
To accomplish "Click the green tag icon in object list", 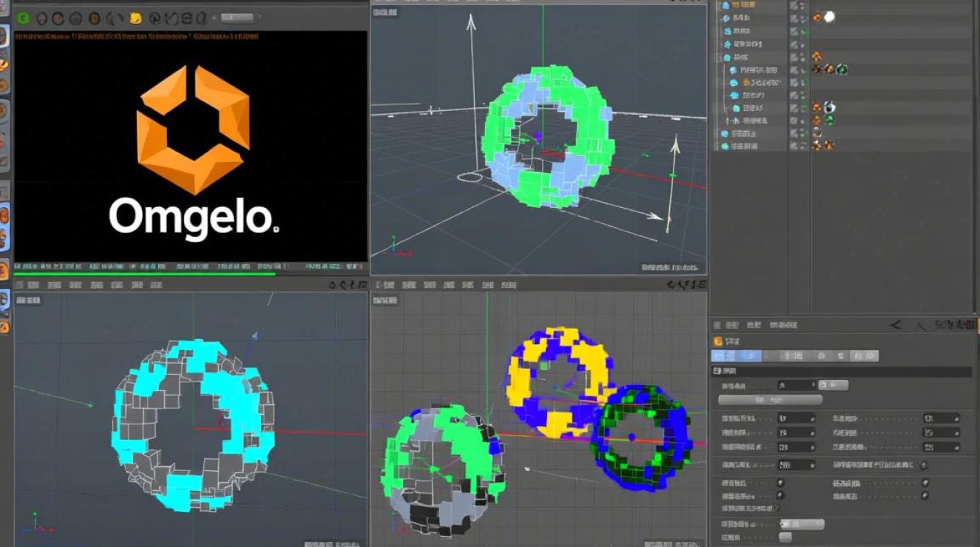I will (x=841, y=69).
